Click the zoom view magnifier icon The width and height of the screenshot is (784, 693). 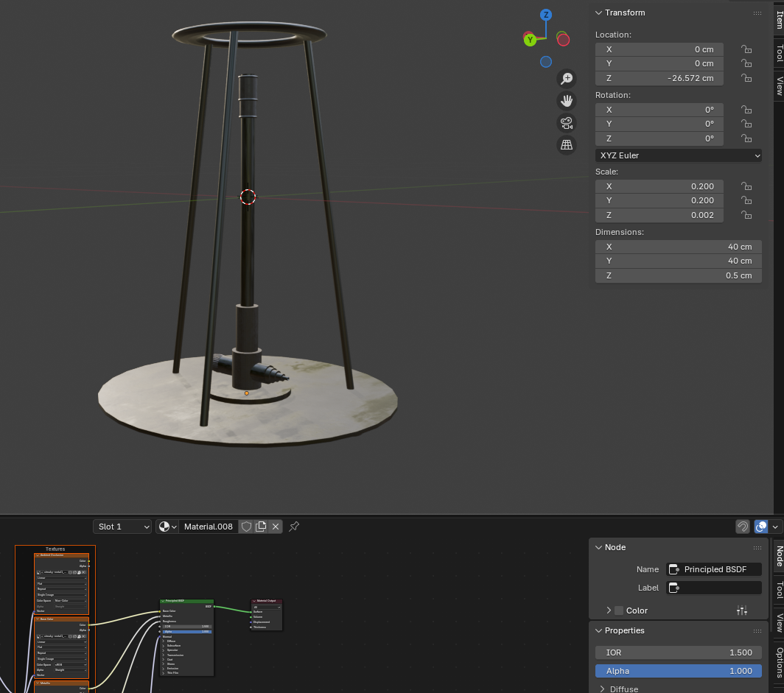566,78
